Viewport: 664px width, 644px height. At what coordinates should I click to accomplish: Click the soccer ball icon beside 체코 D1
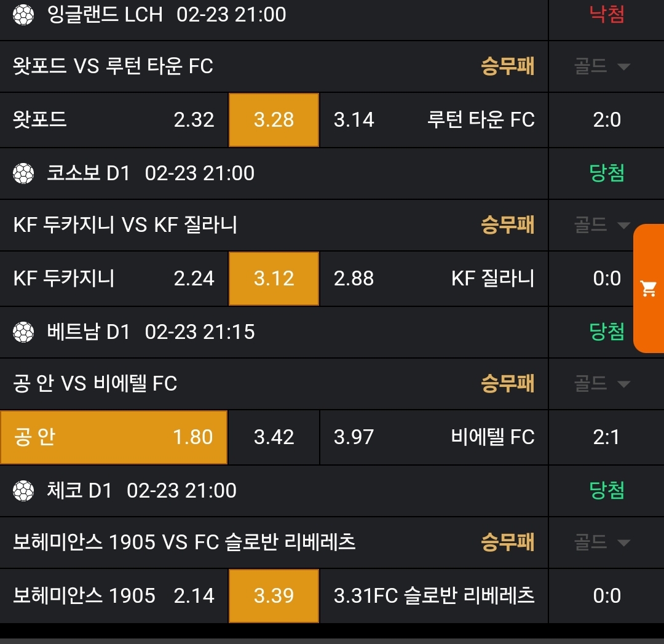pos(23,491)
